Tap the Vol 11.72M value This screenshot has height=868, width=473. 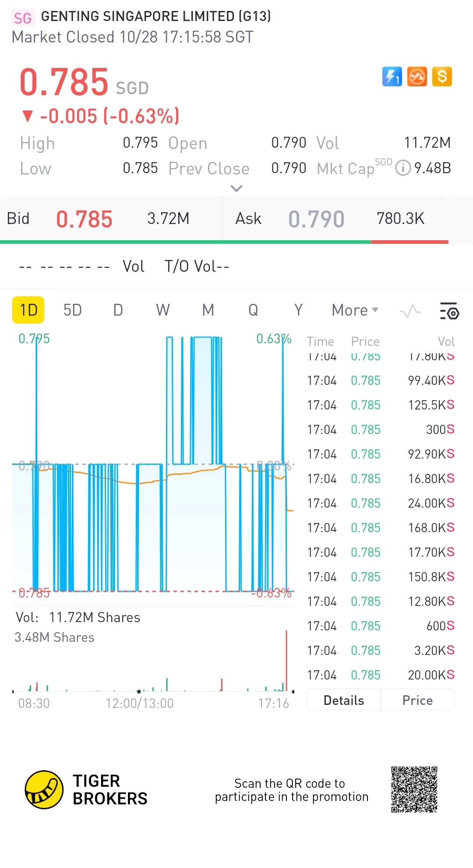[427, 142]
